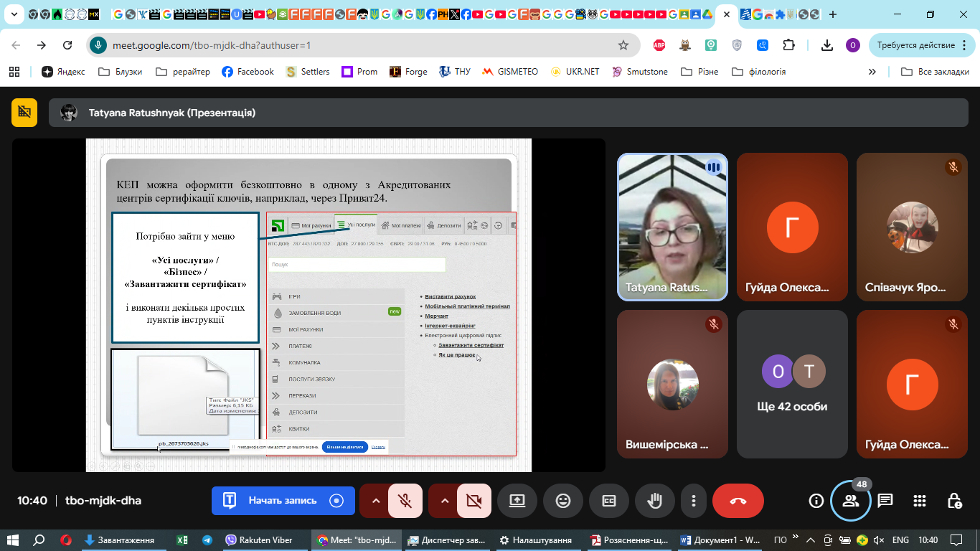980x551 pixels.
Task: Open more options three-dot menu
Action: click(x=693, y=501)
